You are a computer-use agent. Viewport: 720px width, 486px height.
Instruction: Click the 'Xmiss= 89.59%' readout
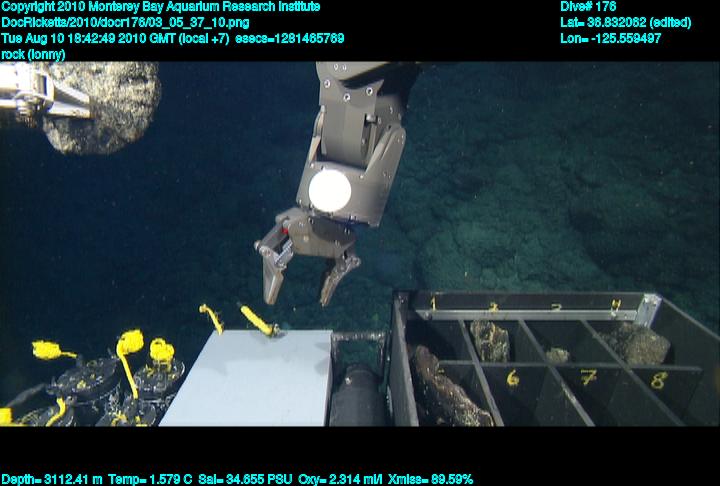(x=430, y=479)
